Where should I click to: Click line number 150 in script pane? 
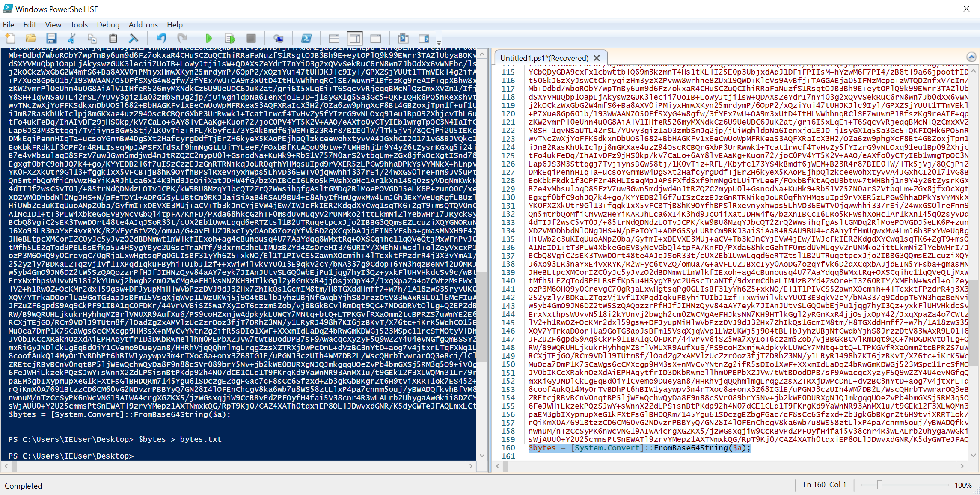pos(508,364)
